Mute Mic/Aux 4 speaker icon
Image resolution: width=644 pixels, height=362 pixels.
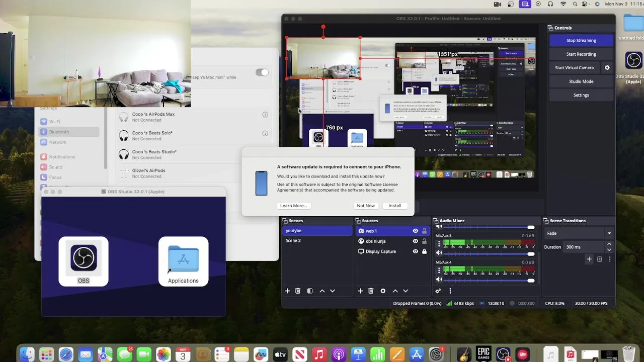439,280
